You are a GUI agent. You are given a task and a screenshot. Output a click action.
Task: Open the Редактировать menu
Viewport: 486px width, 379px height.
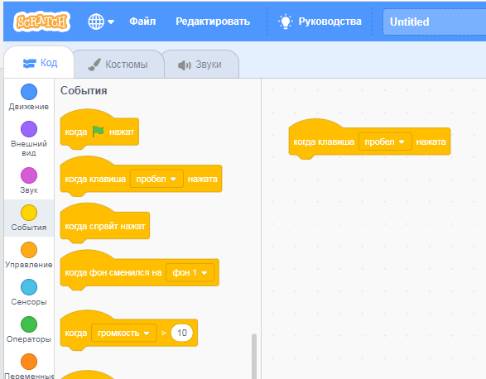[x=213, y=22]
